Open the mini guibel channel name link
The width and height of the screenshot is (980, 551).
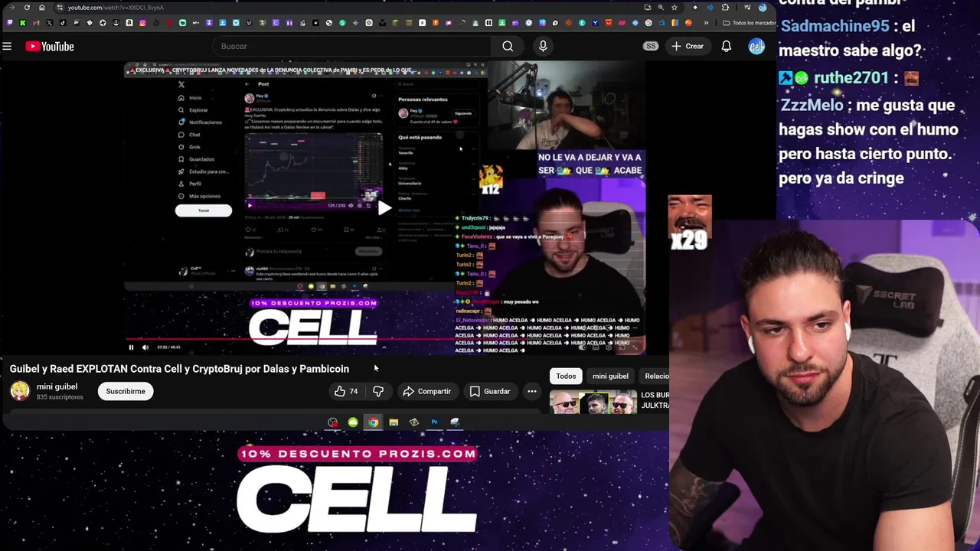[57, 386]
